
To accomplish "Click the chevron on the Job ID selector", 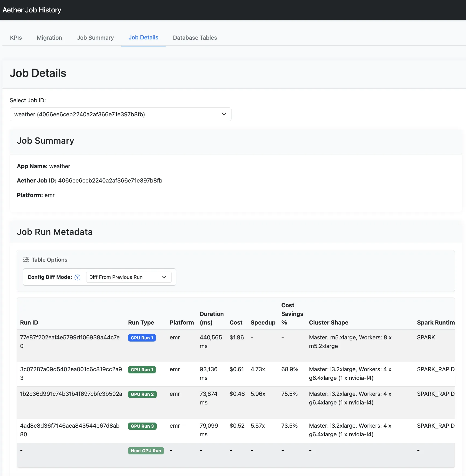I will tap(224, 114).
